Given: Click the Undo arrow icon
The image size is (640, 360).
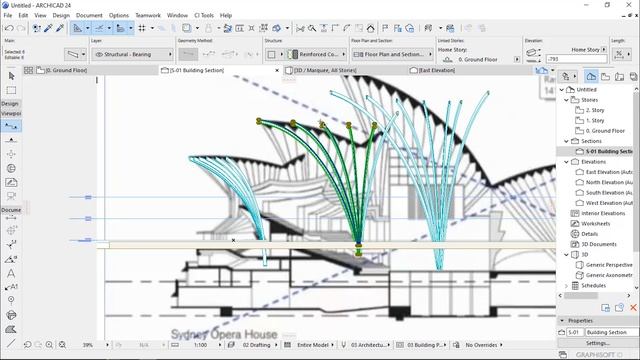Looking at the screenshot, I should (x=9, y=28).
